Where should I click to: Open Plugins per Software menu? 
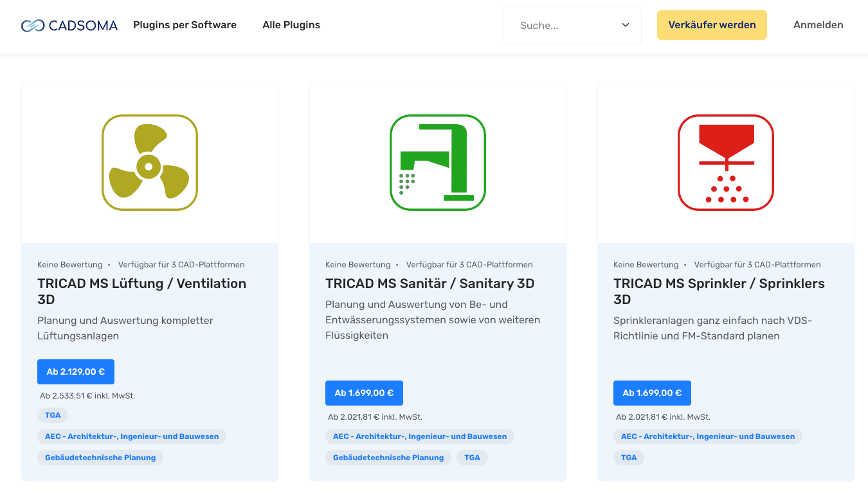185,25
